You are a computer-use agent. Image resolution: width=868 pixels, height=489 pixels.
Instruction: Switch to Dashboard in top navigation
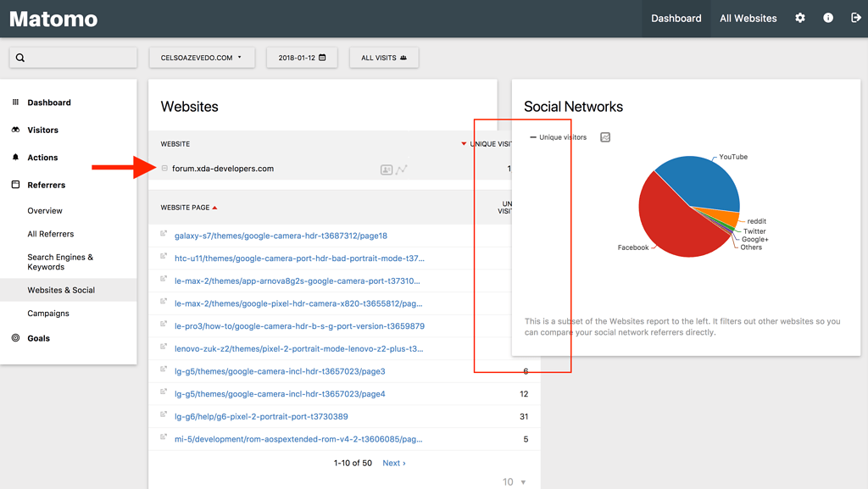[x=676, y=19]
